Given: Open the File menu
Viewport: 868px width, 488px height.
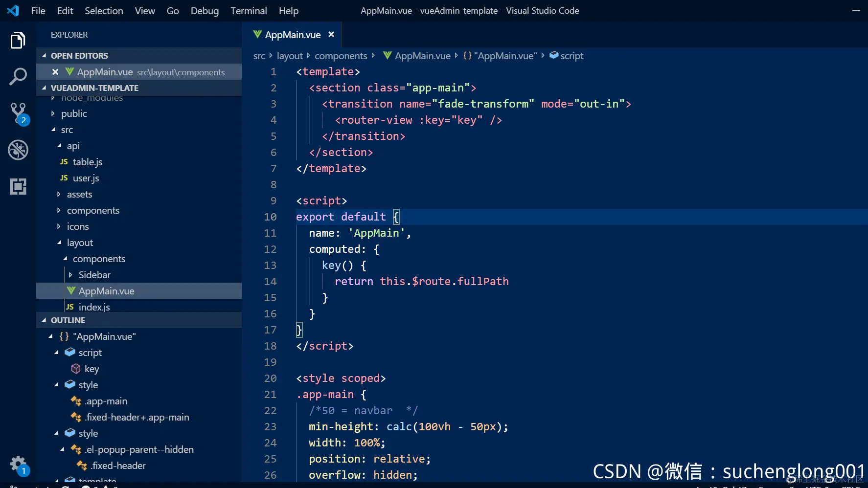Looking at the screenshot, I should pyautogui.click(x=38, y=11).
